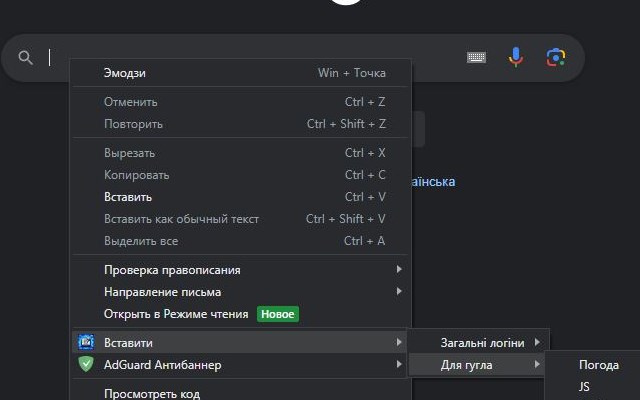Open the Загальні логіни submenu
The image size is (640, 400).
coord(484,343)
